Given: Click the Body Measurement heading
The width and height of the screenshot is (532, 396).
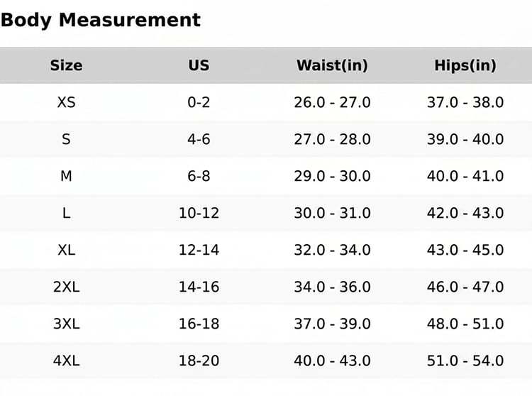Looking at the screenshot, I should [101, 20].
